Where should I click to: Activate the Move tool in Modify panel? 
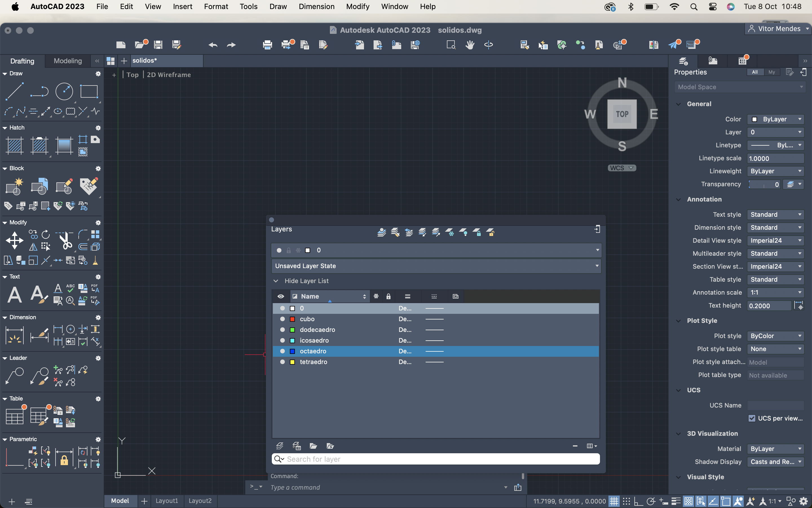(14, 240)
